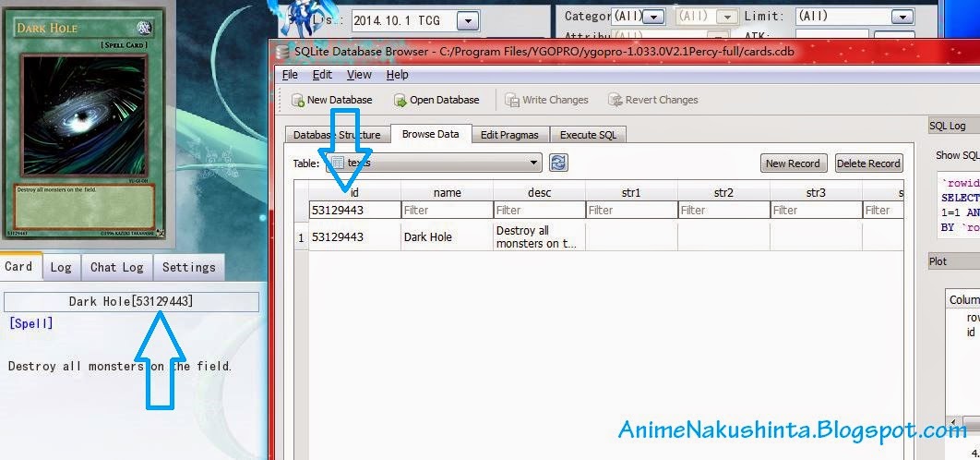Open the disabled (All) dropdown beside Category
This screenshot has width=980, height=460.
point(706,17)
